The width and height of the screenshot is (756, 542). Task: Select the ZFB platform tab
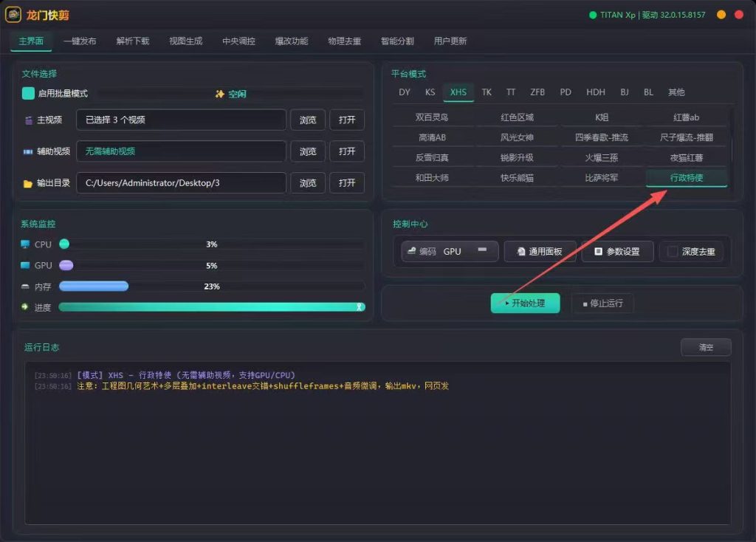(x=537, y=92)
